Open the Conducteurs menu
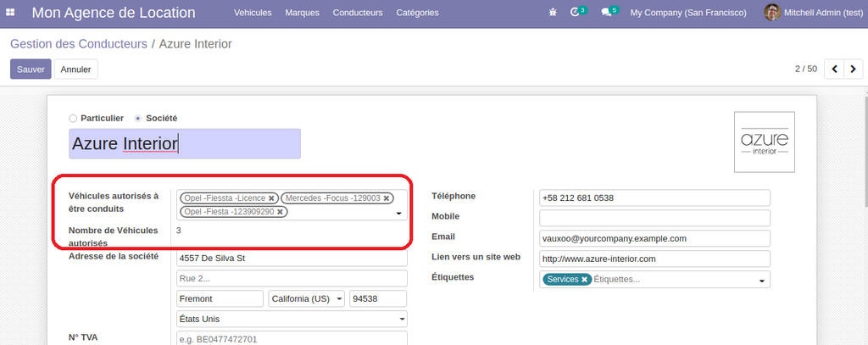Image resolution: width=868 pixels, height=345 pixels. 358,12
